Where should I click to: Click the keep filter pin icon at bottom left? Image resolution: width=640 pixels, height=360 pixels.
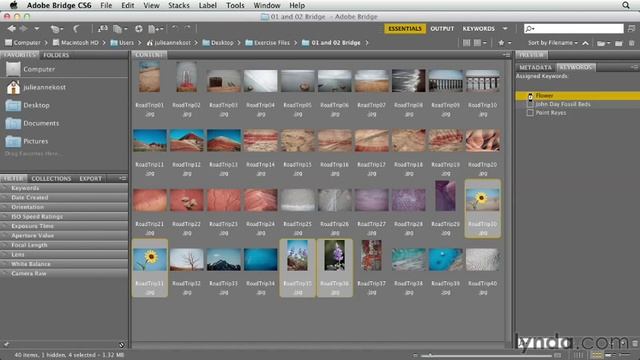(x=6, y=344)
